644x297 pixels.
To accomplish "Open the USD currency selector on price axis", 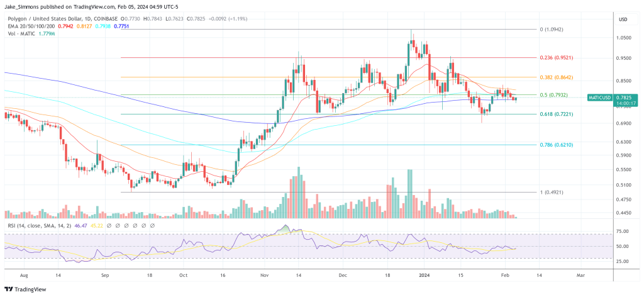I will point(623,19).
